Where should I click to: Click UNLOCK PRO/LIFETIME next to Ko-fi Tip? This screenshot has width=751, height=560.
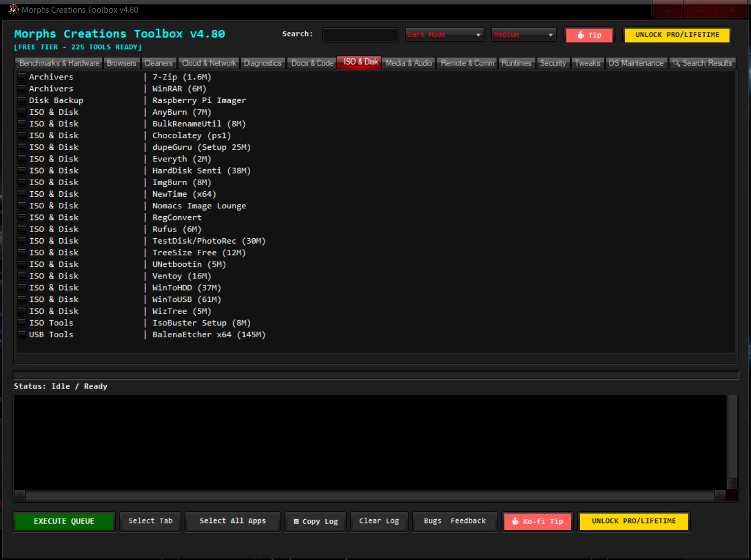point(634,521)
